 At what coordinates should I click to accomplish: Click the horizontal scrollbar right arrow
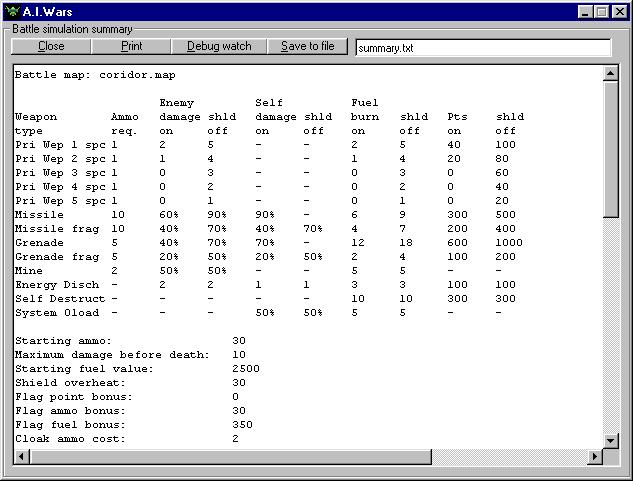(595, 457)
